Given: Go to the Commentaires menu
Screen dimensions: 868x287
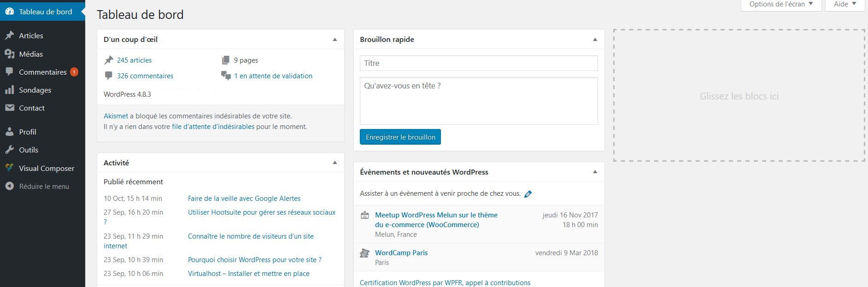Looking at the screenshot, I should click(x=42, y=72).
